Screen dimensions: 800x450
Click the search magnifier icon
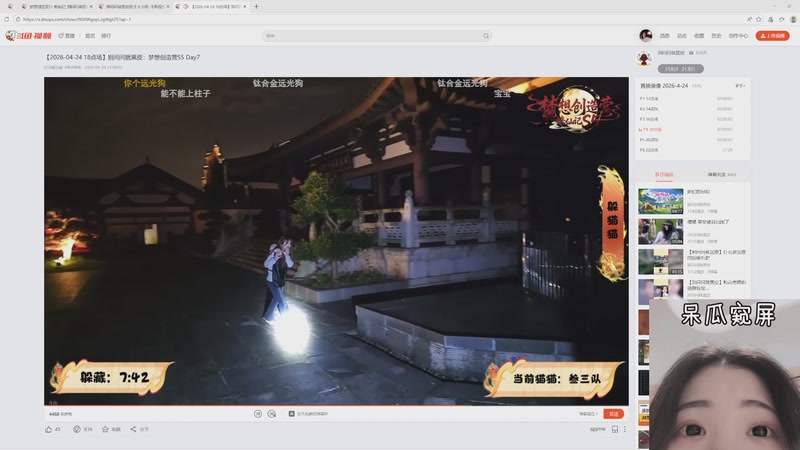point(486,36)
